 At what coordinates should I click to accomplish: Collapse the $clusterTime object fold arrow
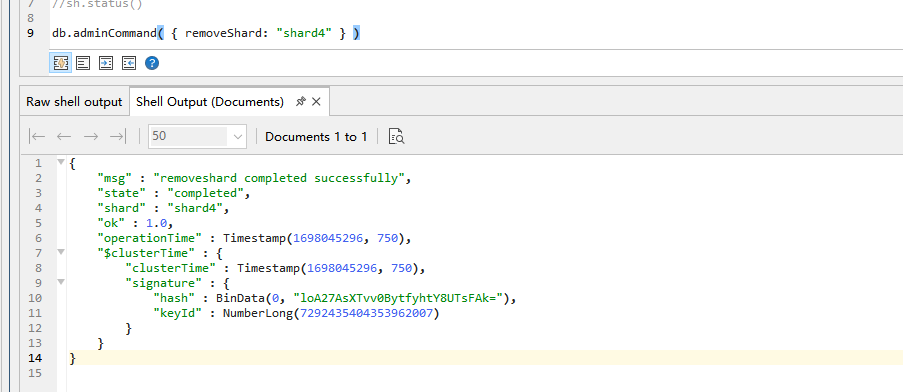point(60,253)
